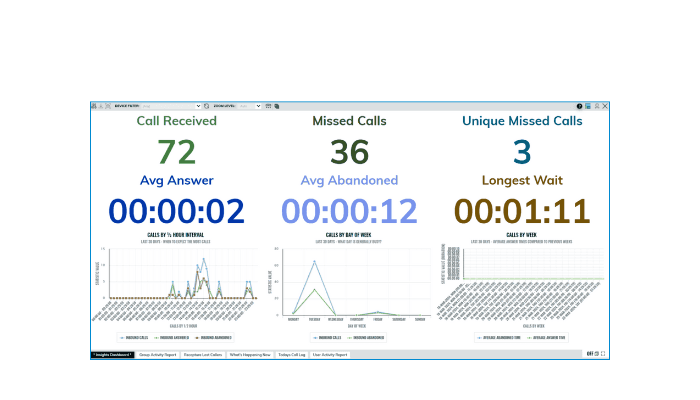Click the Calls By Week chart title
The height and width of the screenshot is (400, 700).
point(521,235)
